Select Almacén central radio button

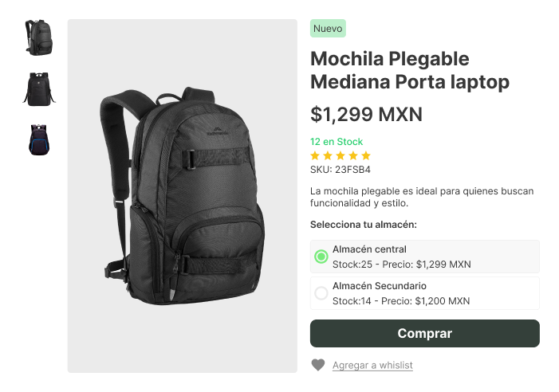tap(321, 257)
